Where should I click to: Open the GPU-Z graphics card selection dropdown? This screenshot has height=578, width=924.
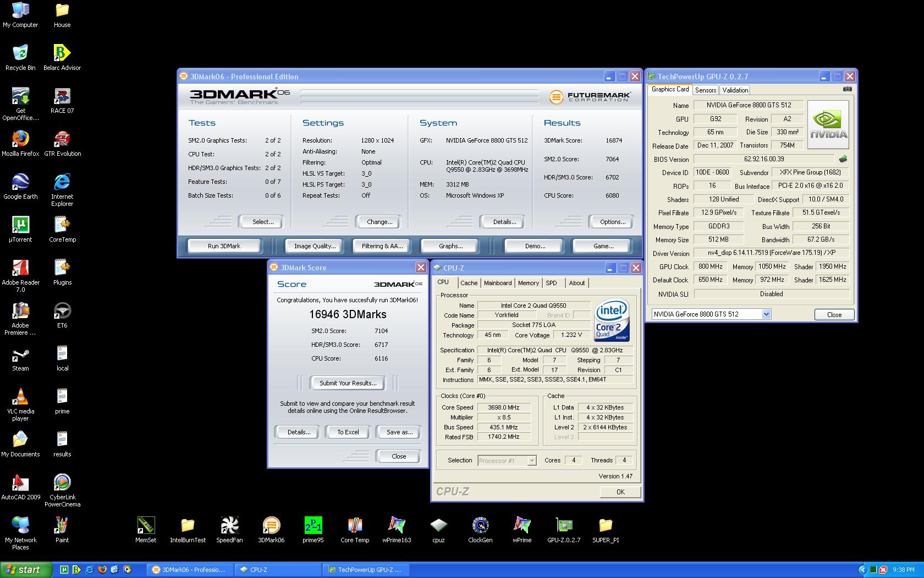[766, 314]
